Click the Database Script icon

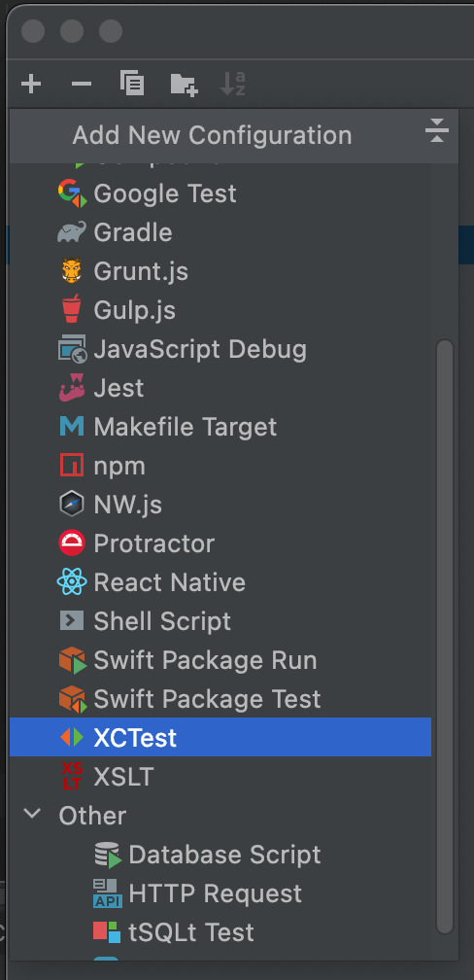tap(108, 855)
